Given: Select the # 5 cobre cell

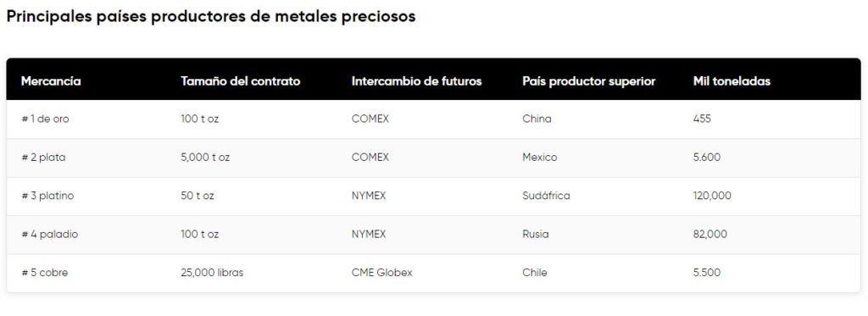Looking at the screenshot, I should point(45,272).
